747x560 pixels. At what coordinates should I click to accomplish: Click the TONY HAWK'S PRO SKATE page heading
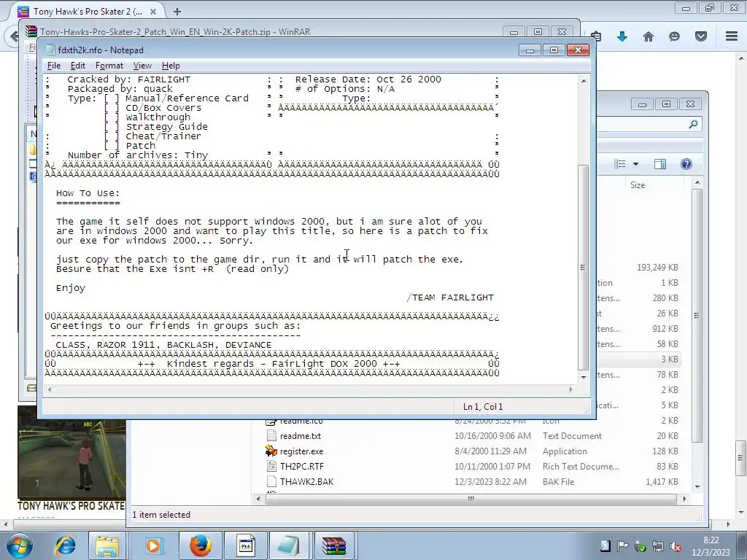click(x=71, y=506)
